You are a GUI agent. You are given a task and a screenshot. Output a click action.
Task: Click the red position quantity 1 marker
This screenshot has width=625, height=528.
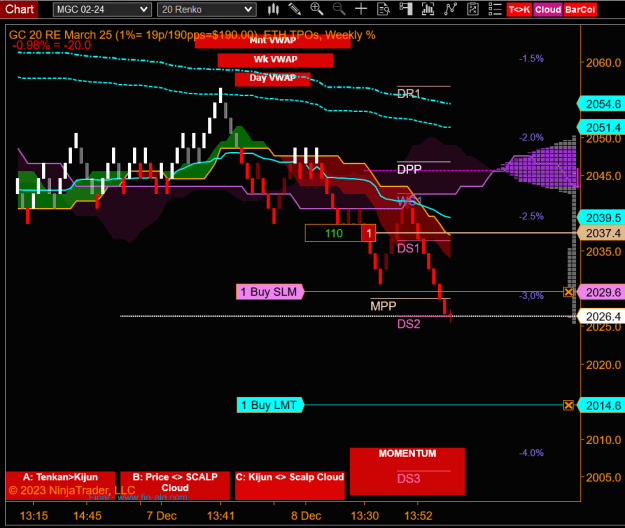point(369,233)
